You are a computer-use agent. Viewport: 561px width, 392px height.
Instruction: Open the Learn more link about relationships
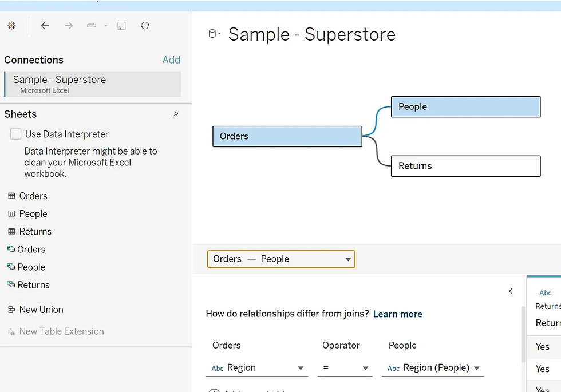coord(398,314)
